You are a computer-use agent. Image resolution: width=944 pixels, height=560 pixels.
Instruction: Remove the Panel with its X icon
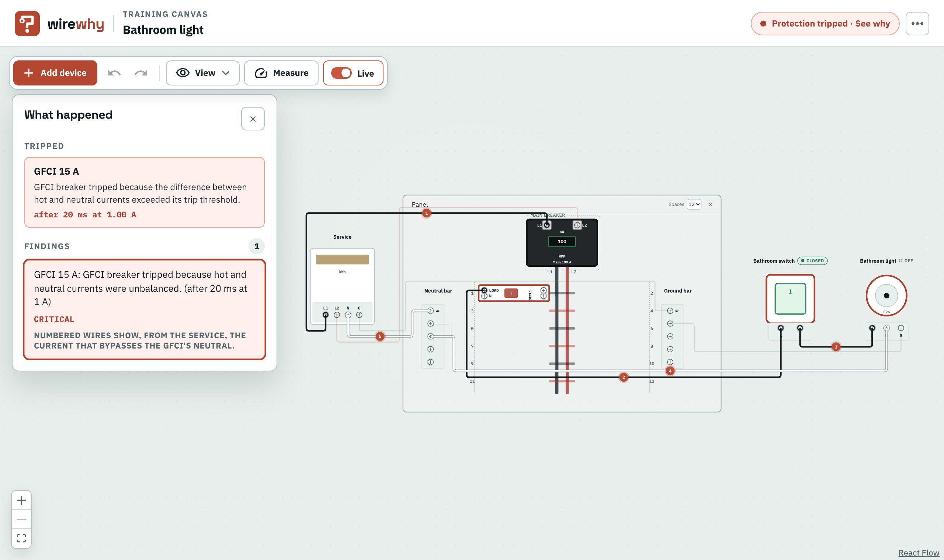(x=710, y=204)
